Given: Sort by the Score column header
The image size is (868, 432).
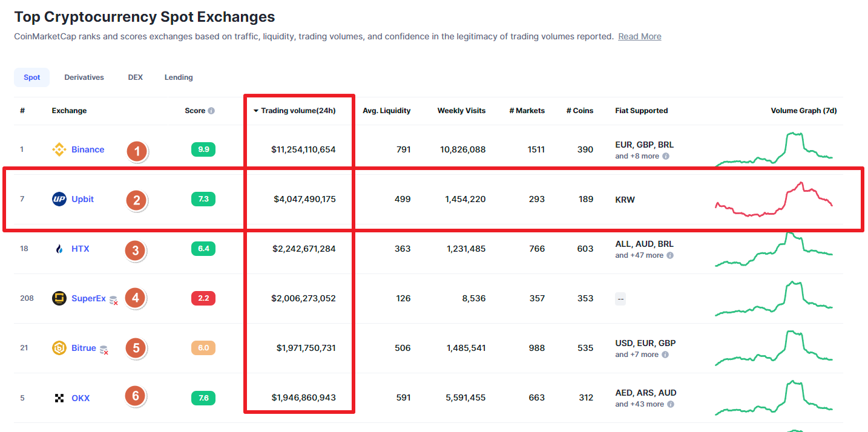Looking at the screenshot, I should [195, 111].
